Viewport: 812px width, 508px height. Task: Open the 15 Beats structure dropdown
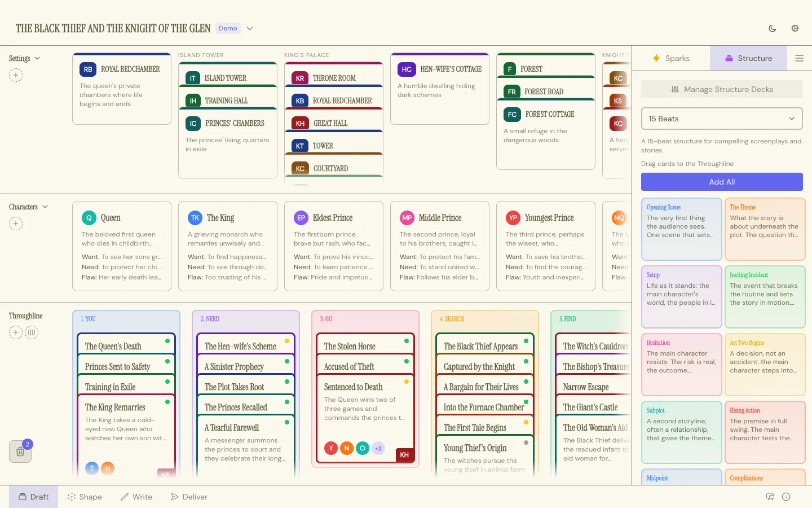pos(722,119)
